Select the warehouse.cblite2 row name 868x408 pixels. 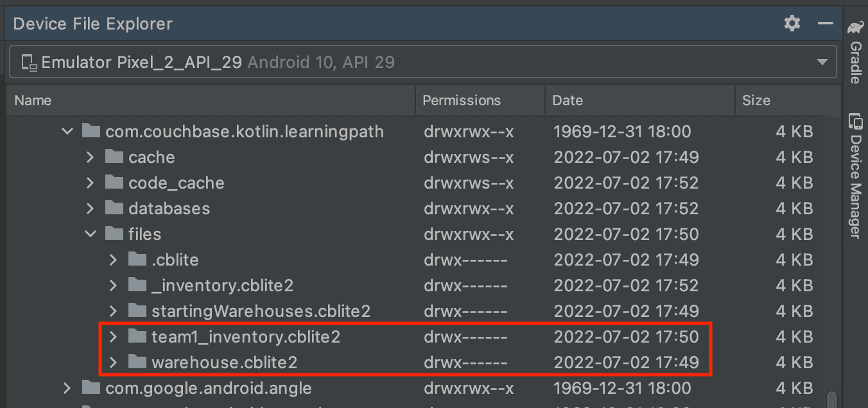tap(224, 362)
